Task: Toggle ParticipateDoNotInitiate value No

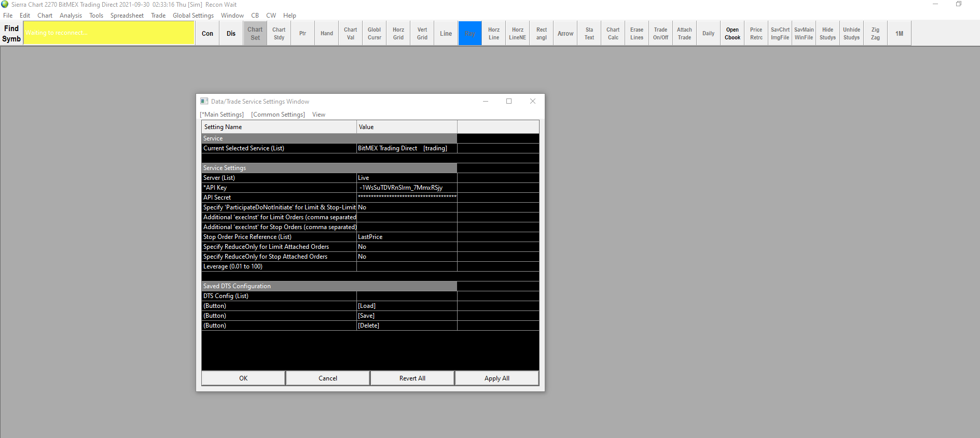Action: coord(406,207)
